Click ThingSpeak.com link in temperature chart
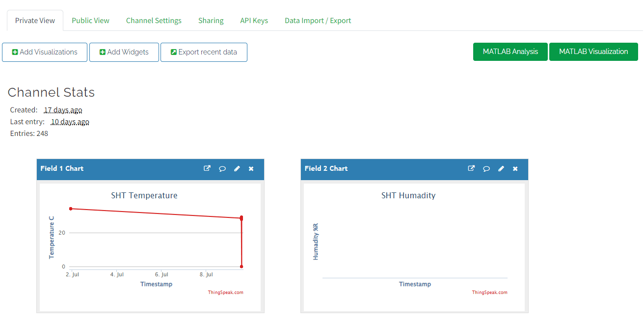This screenshot has height=320, width=644. coord(225,293)
